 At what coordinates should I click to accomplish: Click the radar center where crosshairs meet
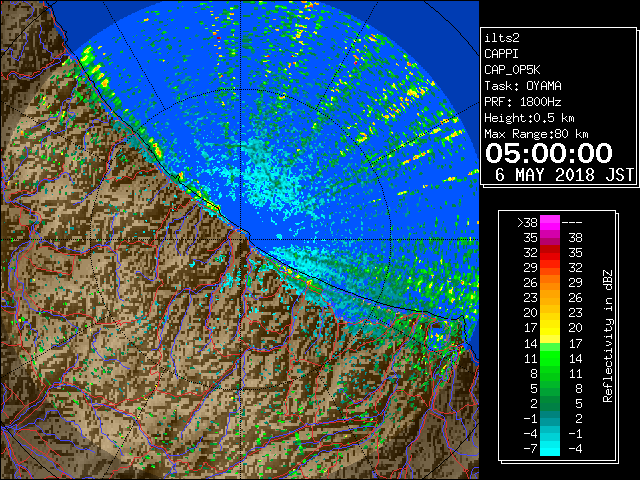tap(240, 240)
